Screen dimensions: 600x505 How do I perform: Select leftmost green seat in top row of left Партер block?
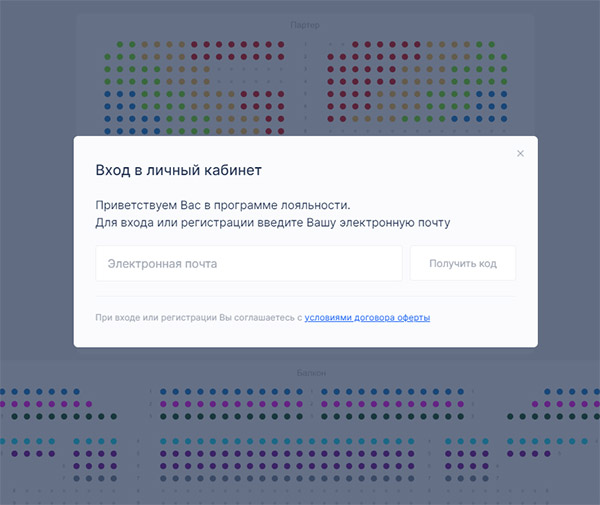[120, 44]
